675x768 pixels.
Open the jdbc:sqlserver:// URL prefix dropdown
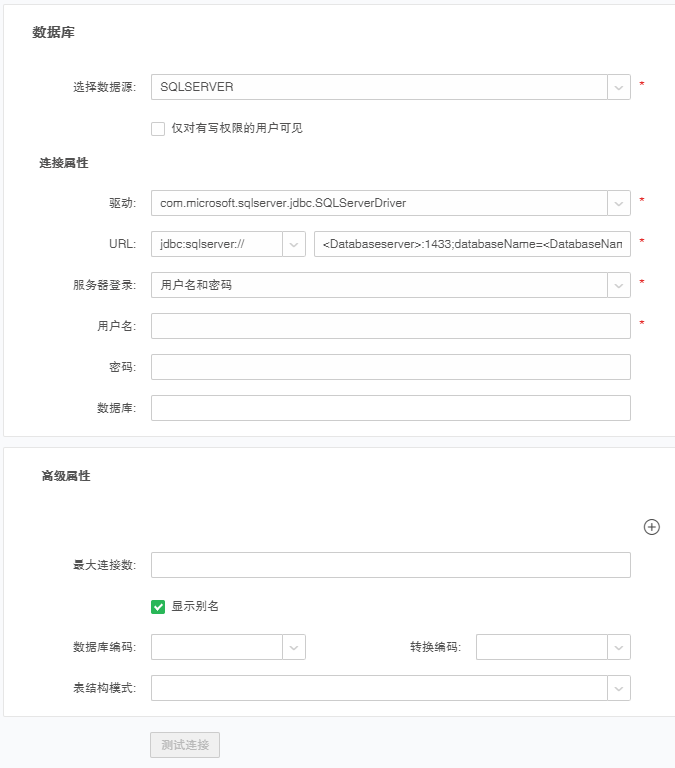tap(228, 243)
